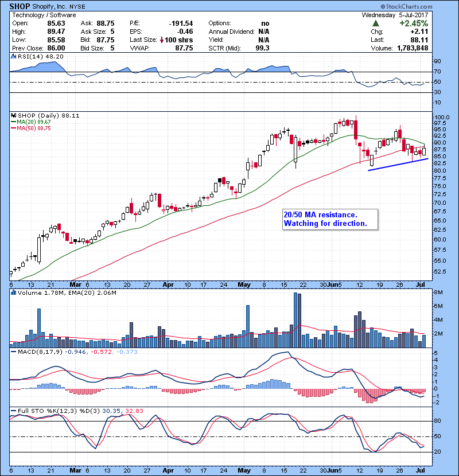
Task: Click the volume bars icon beside Volume label
Action: (x=13, y=292)
